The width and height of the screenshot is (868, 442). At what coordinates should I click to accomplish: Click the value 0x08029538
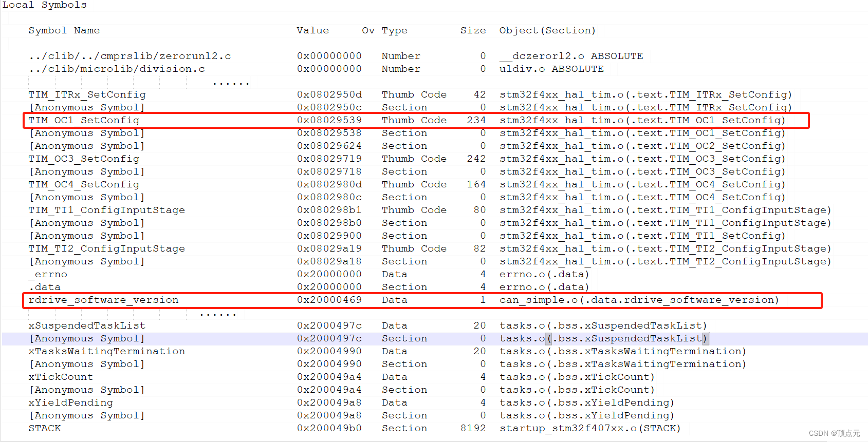pyautogui.click(x=329, y=133)
